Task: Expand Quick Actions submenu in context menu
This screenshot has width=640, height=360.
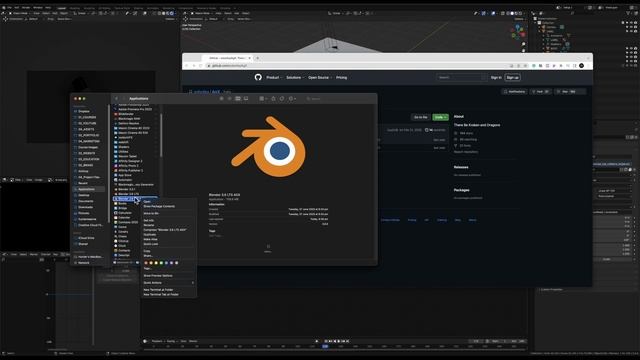Action: tap(169, 282)
